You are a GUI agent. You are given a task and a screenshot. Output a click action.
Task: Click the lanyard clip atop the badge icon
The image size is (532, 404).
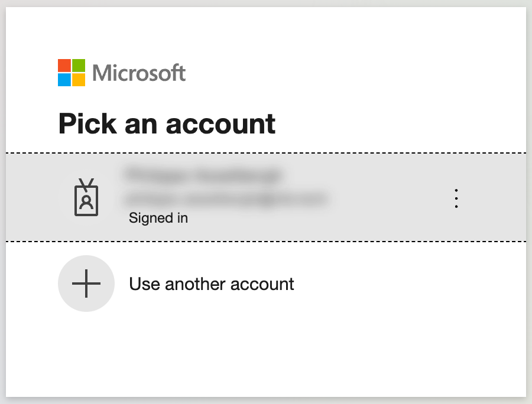coord(86,184)
